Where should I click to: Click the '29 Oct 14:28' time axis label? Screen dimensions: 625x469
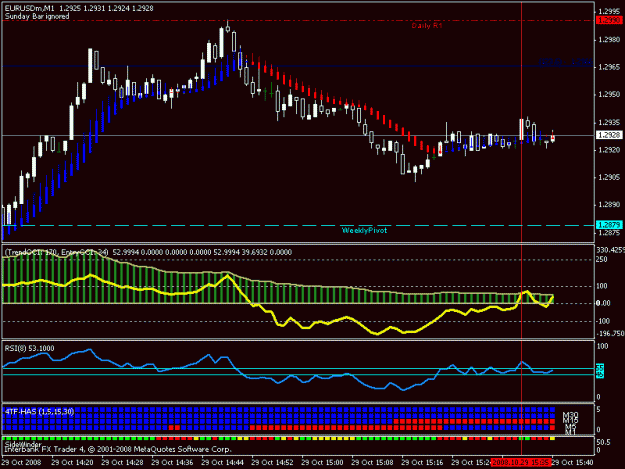click(122, 463)
